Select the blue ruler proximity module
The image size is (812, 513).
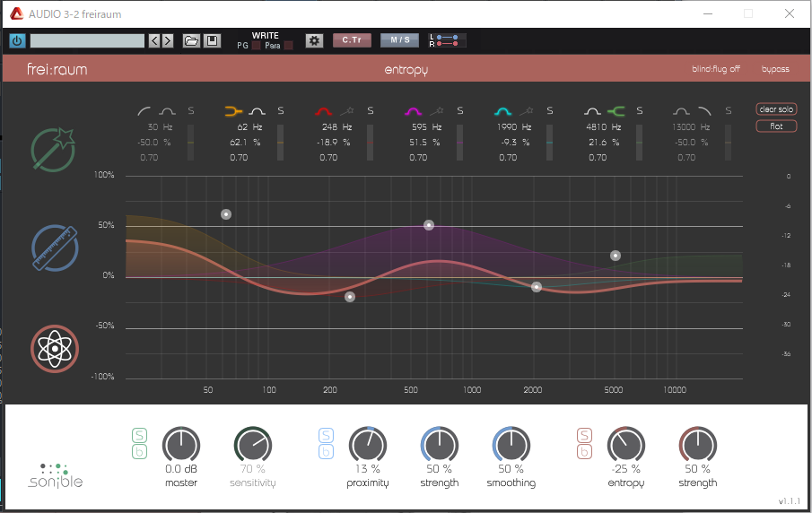(55, 248)
